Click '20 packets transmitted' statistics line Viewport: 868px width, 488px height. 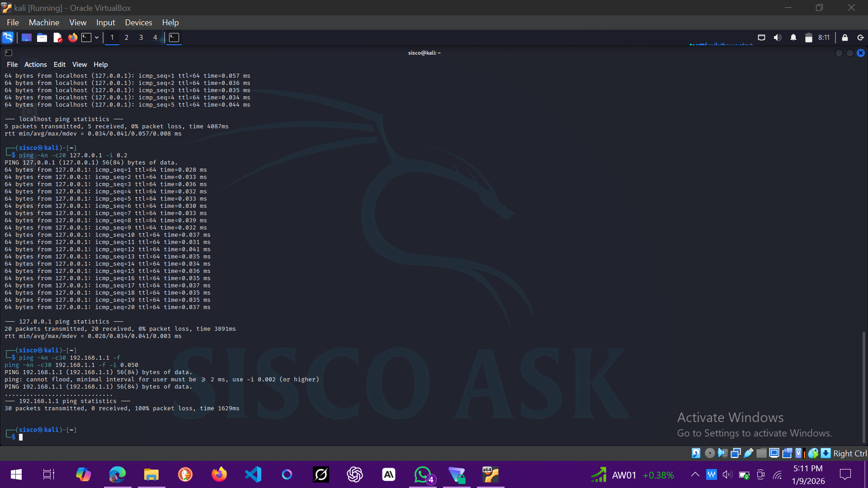120,329
